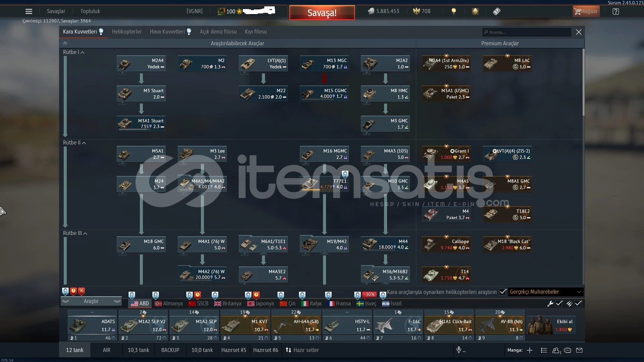This screenshot has height=362, width=644.
Task: Open the golden item icon in top bar
Action: [475, 11]
